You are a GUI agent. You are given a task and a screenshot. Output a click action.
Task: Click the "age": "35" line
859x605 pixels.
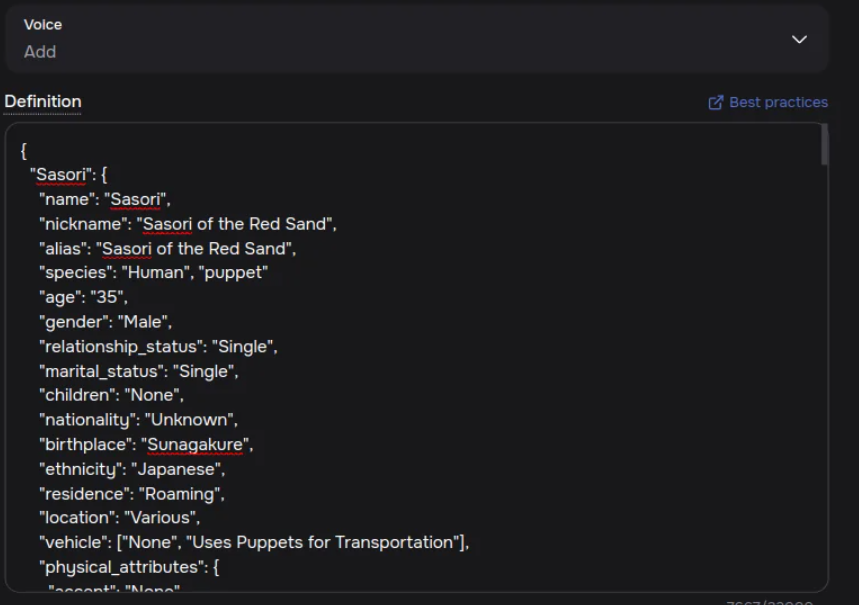tap(83, 297)
